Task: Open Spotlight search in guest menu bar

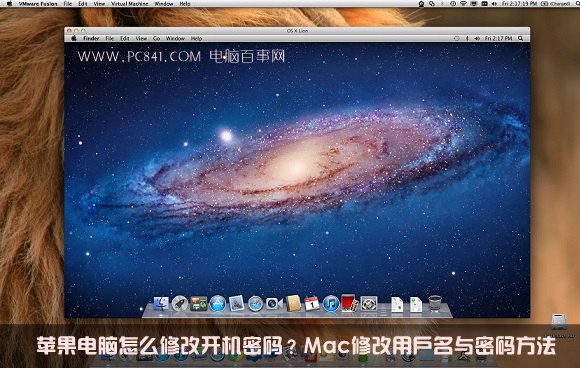Action: tap(520, 38)
